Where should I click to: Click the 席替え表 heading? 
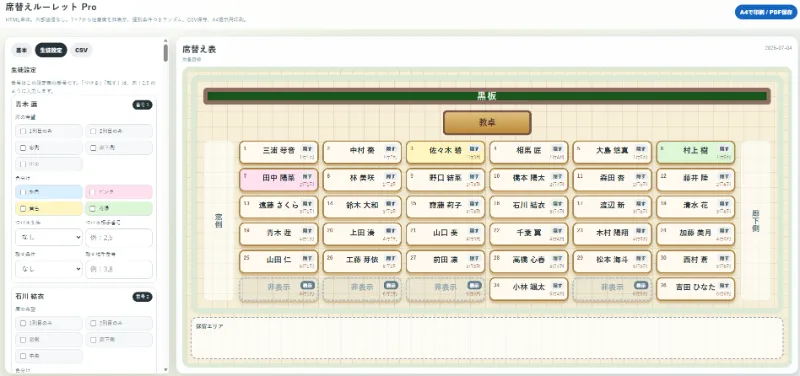(199, 49)
